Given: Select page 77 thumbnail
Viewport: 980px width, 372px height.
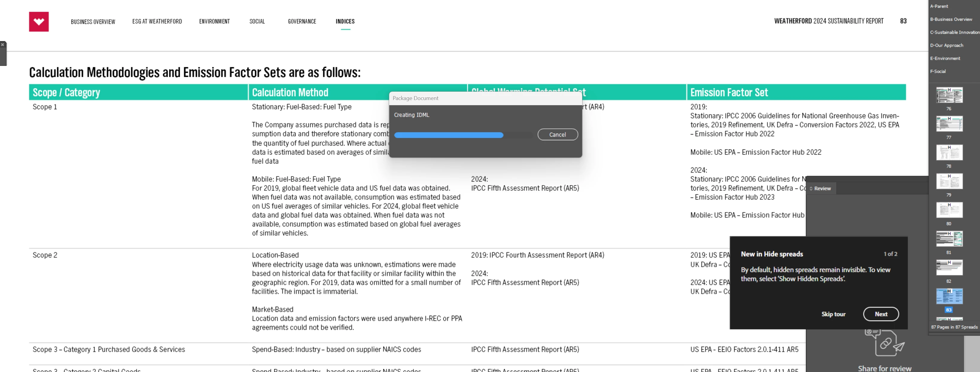Looking at the screenshot, I should 949,124.
